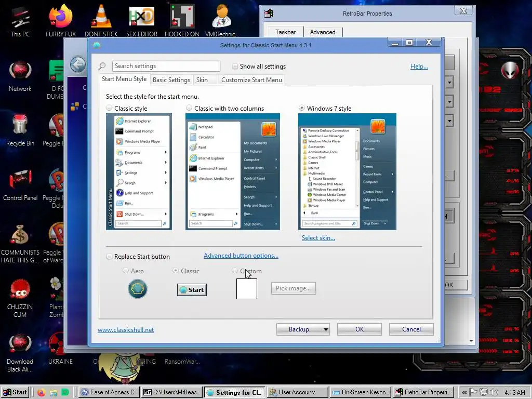Click the Windows 7 style preview thumbnail
The width and height of the screenshot is (532, 399).
(x=347, y=171)
